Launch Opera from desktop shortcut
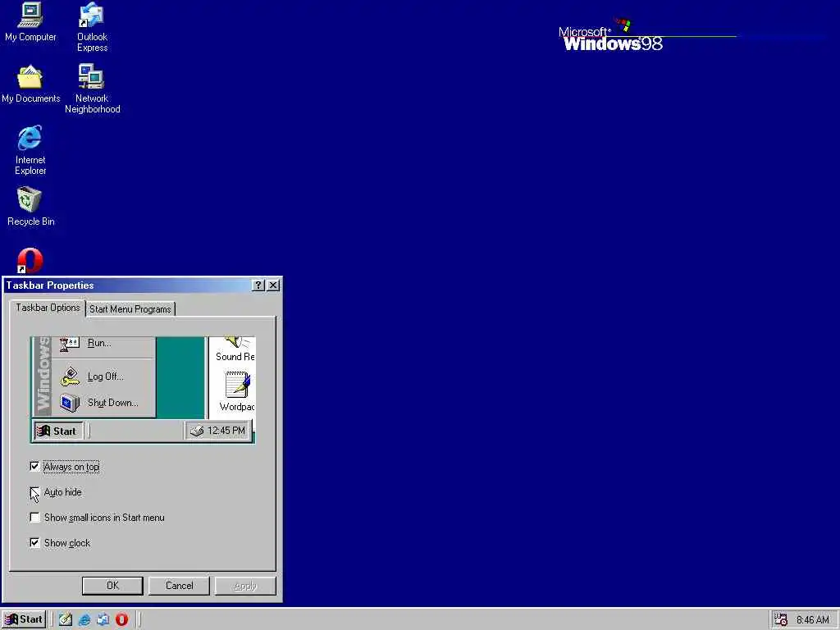The height and width of the screenshot is (630, 840). (30, 260)
